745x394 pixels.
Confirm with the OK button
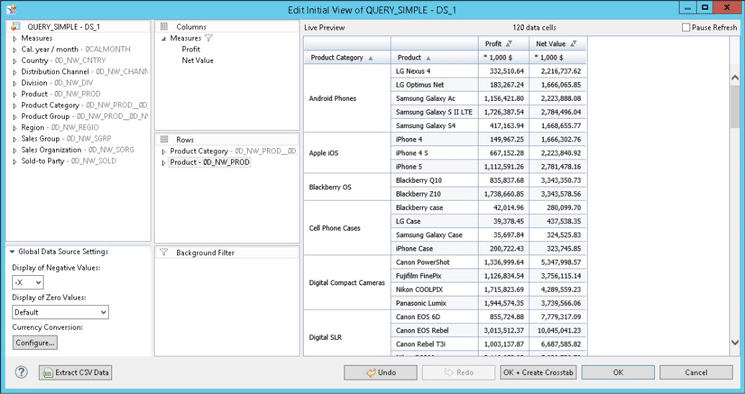(x=618, y=373)
